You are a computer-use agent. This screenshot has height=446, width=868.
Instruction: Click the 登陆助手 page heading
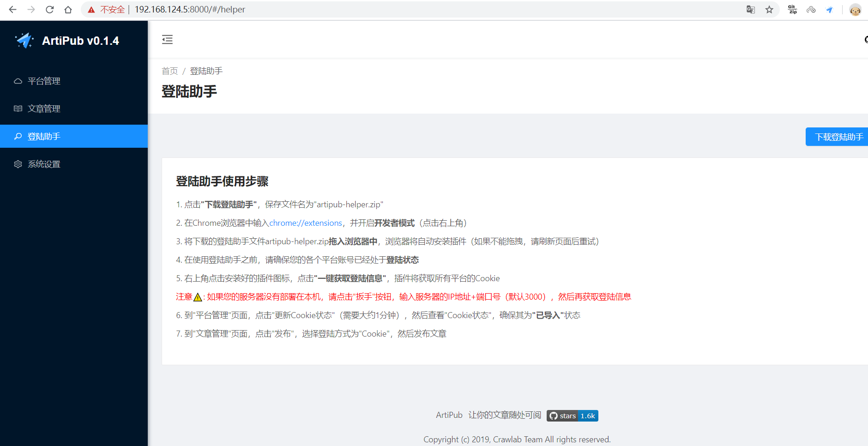point(189,91)
